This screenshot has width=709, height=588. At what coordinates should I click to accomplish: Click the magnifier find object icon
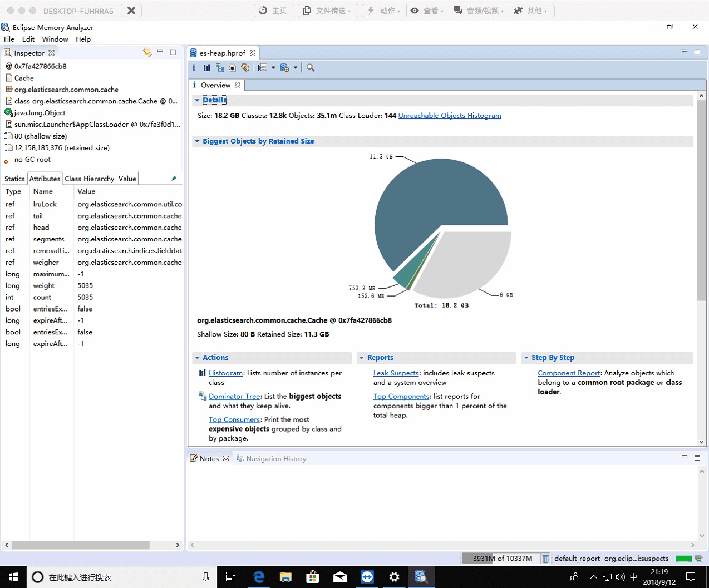(311, 67)
